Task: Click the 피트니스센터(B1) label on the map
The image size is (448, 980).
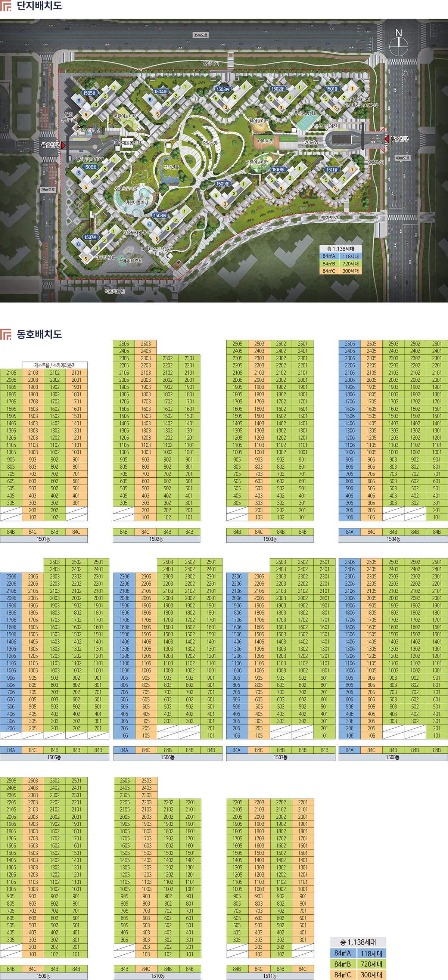Action: point(157,249)
